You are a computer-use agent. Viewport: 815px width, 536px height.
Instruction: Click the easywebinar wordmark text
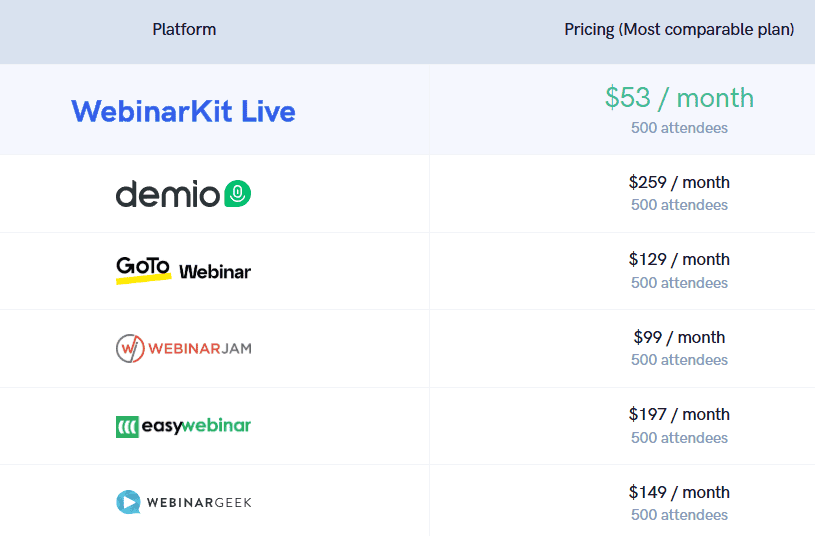point(196,426)
